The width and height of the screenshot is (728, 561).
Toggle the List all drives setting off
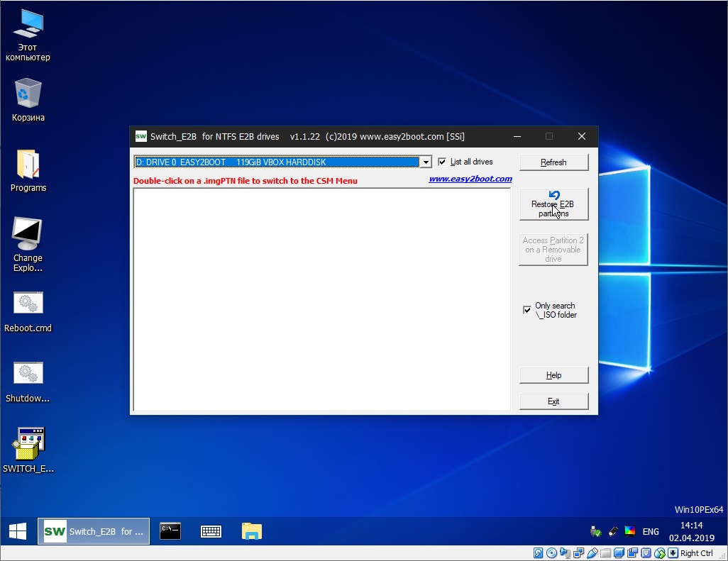[x=442, y=162]
